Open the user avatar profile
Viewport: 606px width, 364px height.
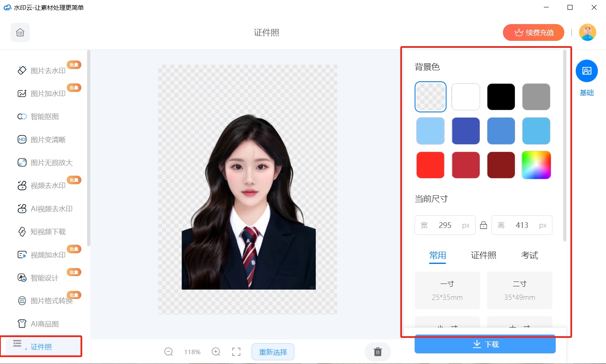(x=588, y=32)
